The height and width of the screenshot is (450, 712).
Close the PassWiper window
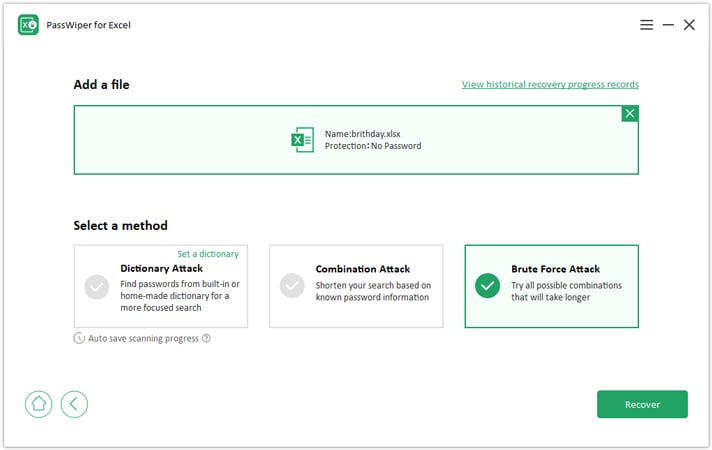point(689,25)
